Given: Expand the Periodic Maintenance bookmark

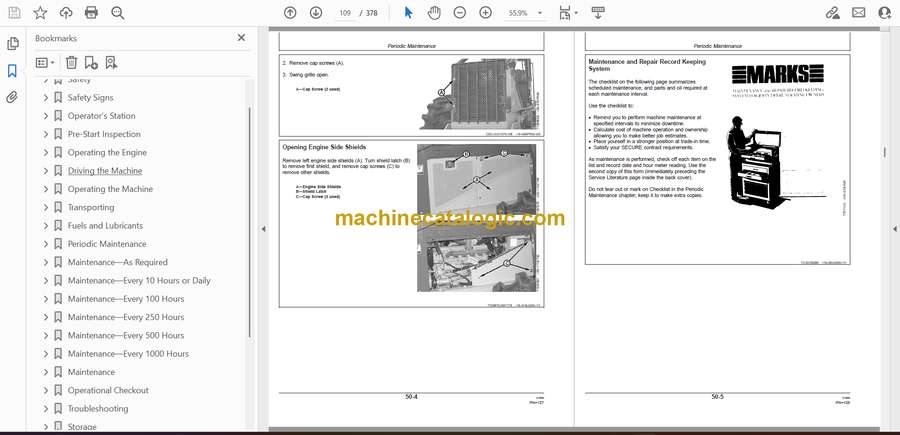Looking at the screenshot, I should click(x=46, y=244).
